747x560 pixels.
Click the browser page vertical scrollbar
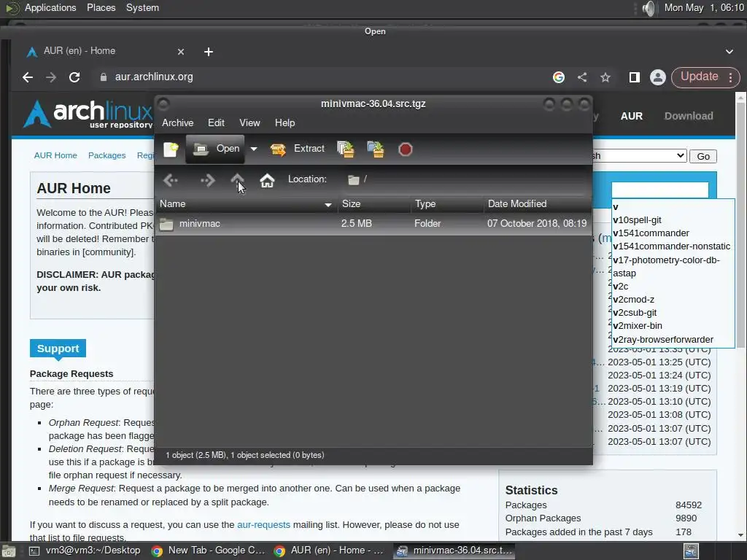tap(741, 224)
